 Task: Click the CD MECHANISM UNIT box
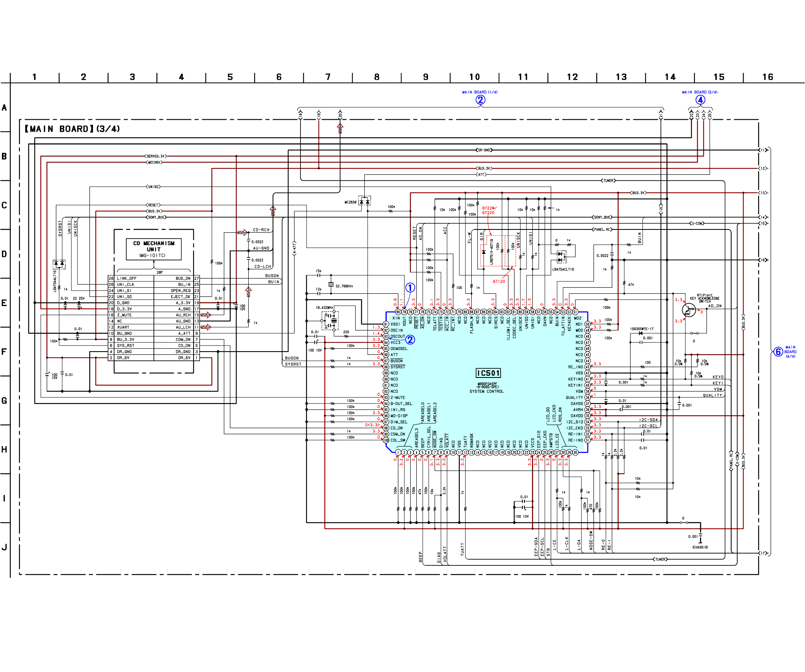(154, 249)
